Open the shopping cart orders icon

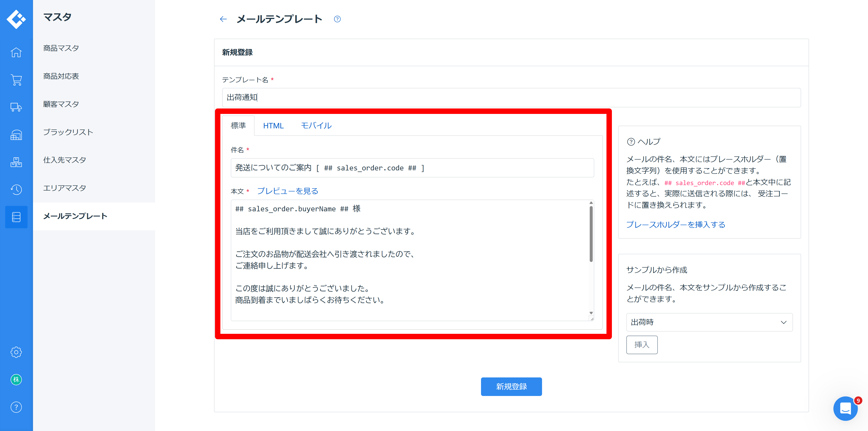16,80
